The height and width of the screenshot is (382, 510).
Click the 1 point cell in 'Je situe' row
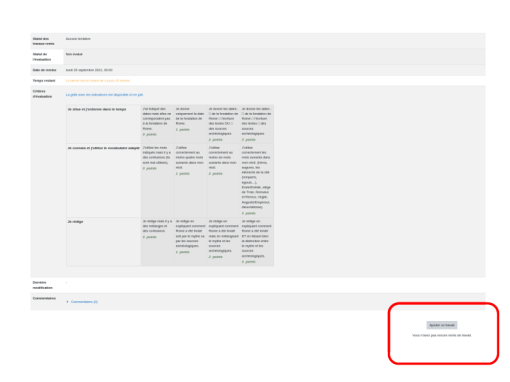point(190,124)
